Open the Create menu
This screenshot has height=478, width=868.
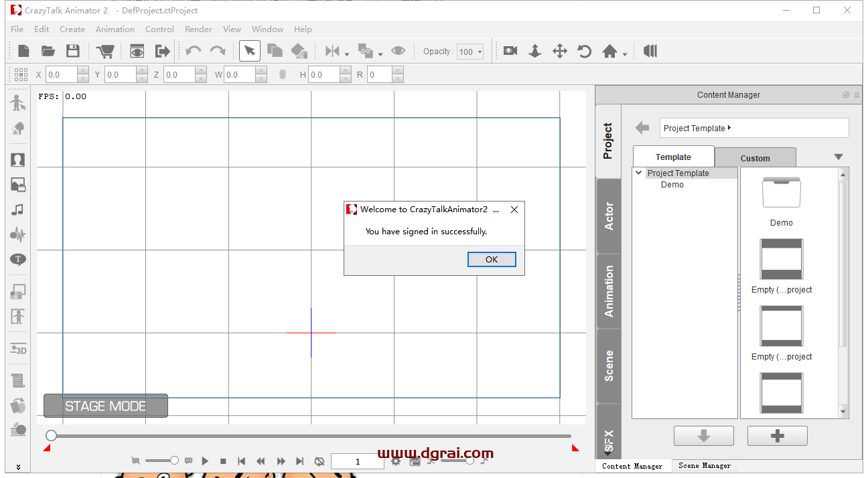pos(72,29)
